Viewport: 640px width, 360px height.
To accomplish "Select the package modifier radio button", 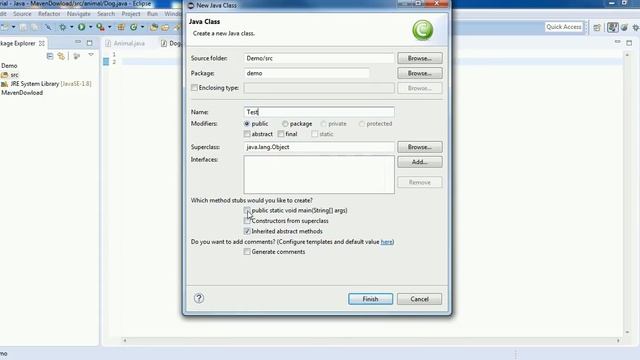I will pos(285,123).
